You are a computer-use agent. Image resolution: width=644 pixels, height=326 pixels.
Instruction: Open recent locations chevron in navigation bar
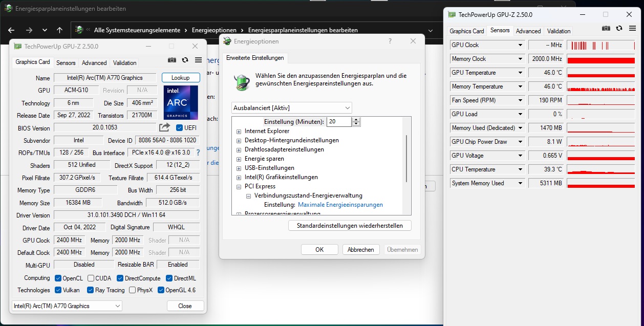tap(45, 30)
